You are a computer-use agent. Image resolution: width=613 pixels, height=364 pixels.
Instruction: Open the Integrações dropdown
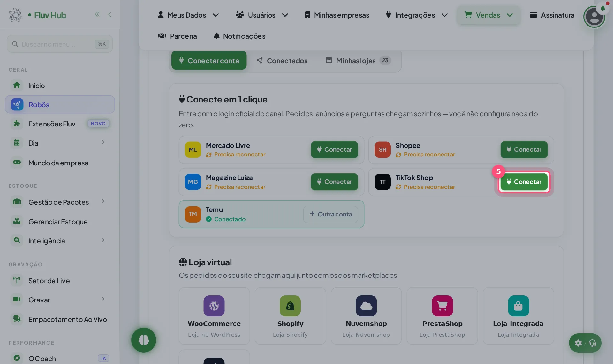[417, 15]
